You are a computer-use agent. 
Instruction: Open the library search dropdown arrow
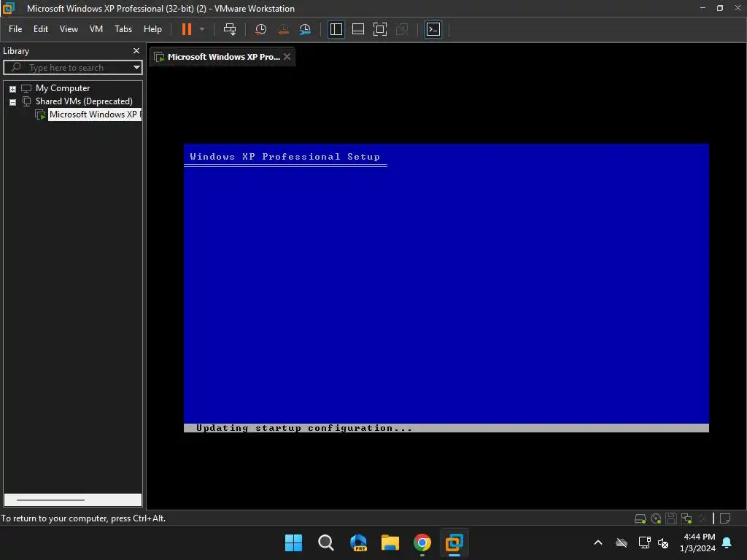point(136,68)
